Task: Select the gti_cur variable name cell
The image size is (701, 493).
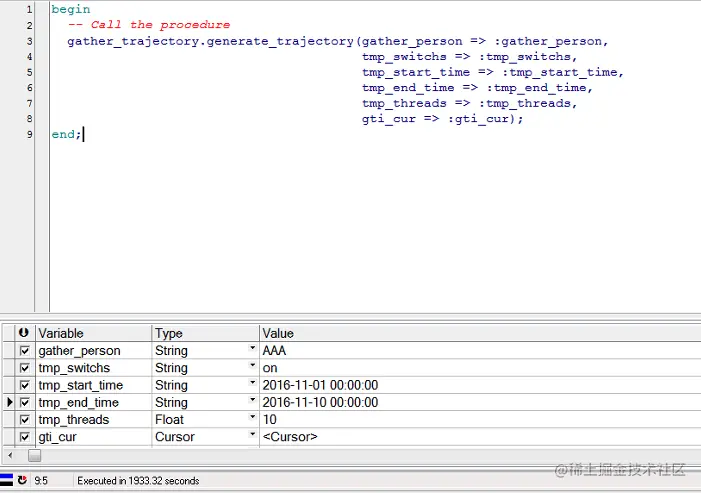Action: pos(93,437)
